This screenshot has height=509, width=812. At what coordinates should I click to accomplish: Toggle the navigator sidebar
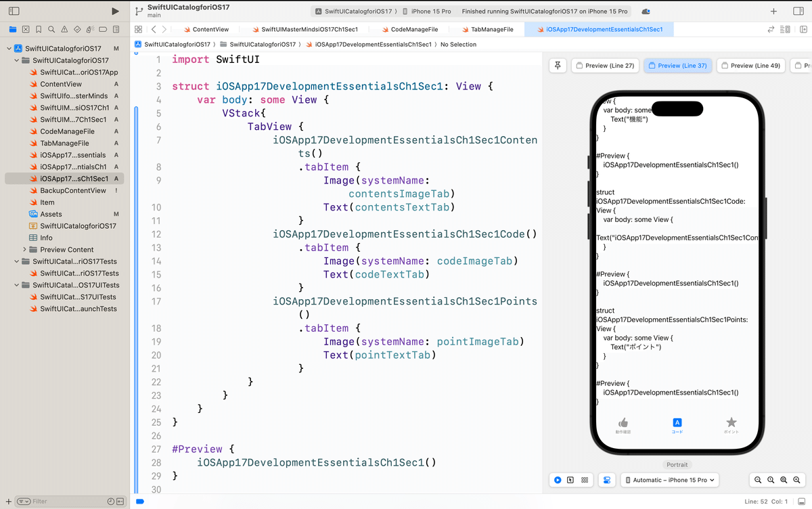(x=14, y=12)
